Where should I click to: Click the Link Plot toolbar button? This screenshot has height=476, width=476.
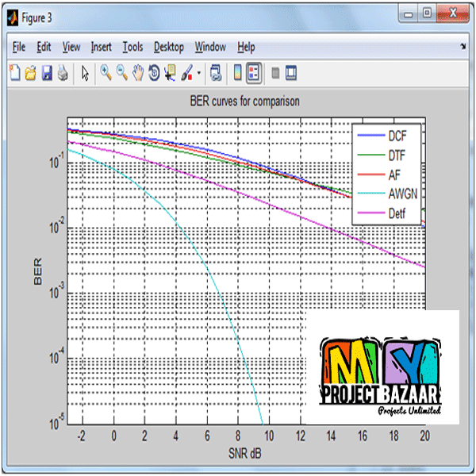216,74
